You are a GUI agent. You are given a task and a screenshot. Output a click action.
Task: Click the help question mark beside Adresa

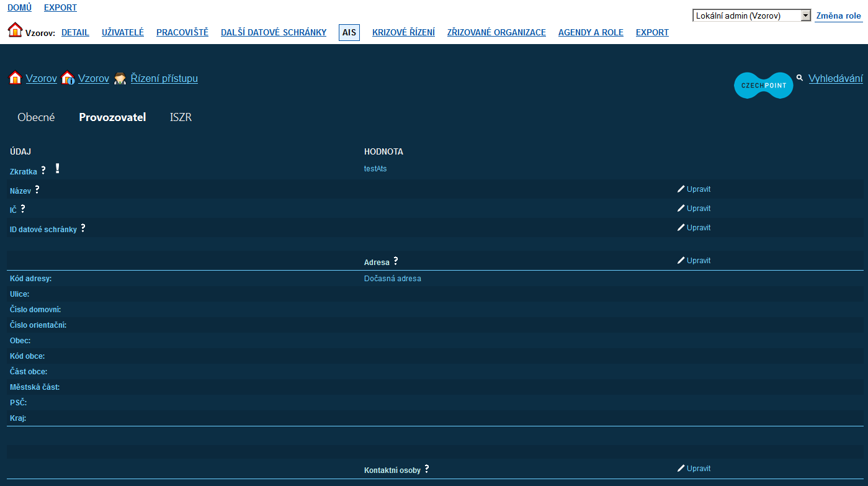tap(396, 261)
